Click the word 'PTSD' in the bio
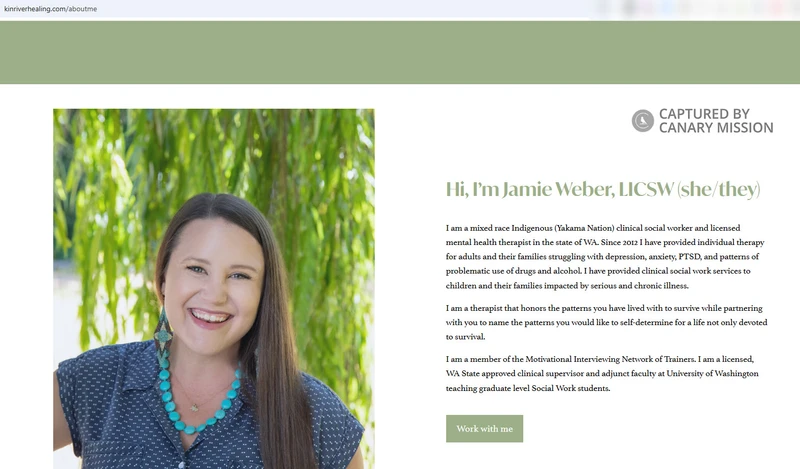Viewport: 800px width, 469px height. 690,257
